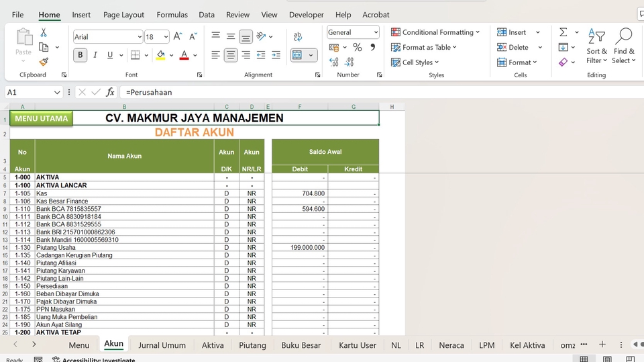The width and height of the screenshot is (644, 362).
Task: Click the Increase Indent icon
Action: coord(276,55)
